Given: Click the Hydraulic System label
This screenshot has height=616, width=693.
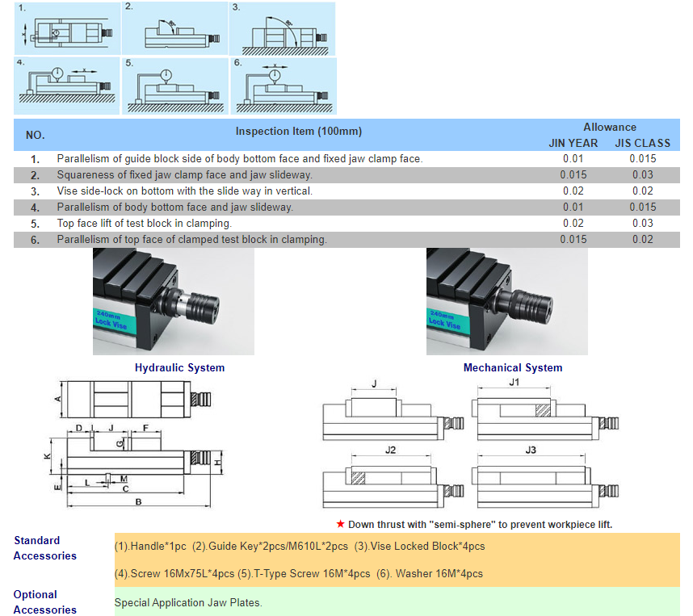Looking at the screenshot, I should (179, 368).
